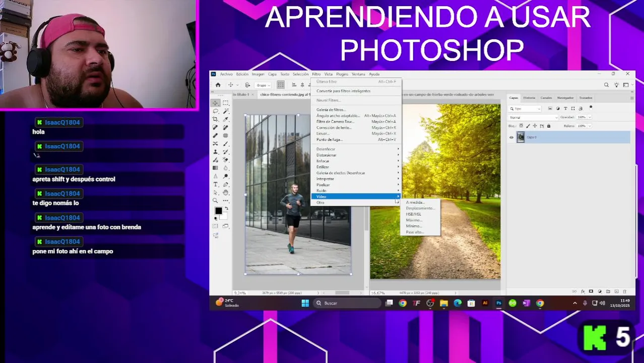The height and width of the screenshot is (363, 644).
Task: Open the layer filter Tipo dropdown
Action: [525, 109]
